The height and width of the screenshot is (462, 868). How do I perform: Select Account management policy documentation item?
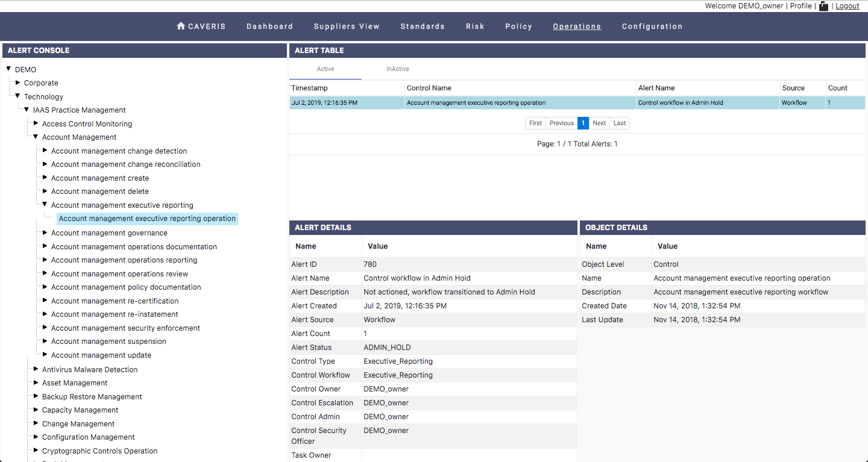pos(126,287)
